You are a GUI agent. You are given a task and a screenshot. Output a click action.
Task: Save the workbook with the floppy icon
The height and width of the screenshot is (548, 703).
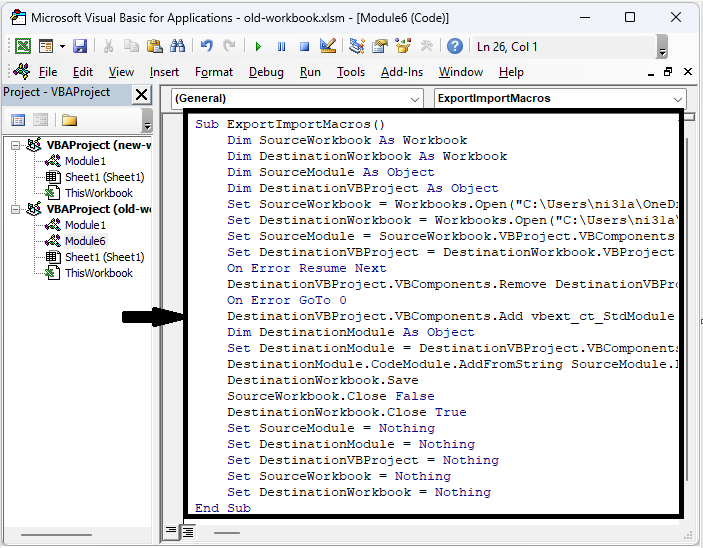tap(80, 46)
